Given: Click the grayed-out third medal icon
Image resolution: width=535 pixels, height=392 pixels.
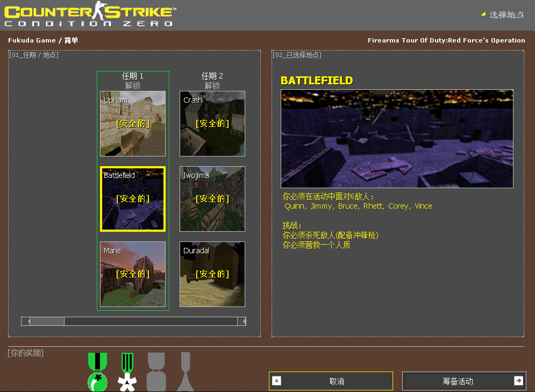Looking at the screenshot, I should coord(156,371).
